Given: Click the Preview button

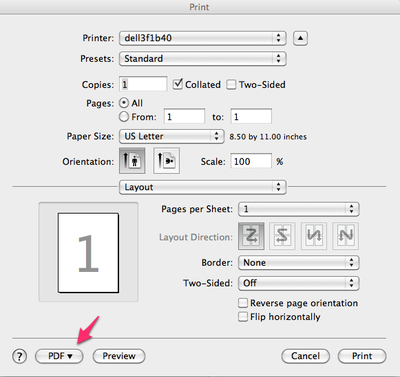Looking at the screenshot, I should 119,356.
